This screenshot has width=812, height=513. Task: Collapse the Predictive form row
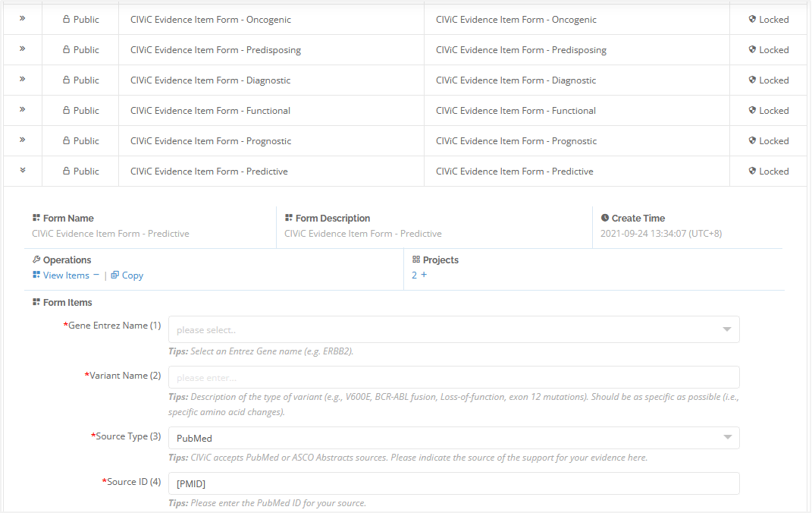22,170
